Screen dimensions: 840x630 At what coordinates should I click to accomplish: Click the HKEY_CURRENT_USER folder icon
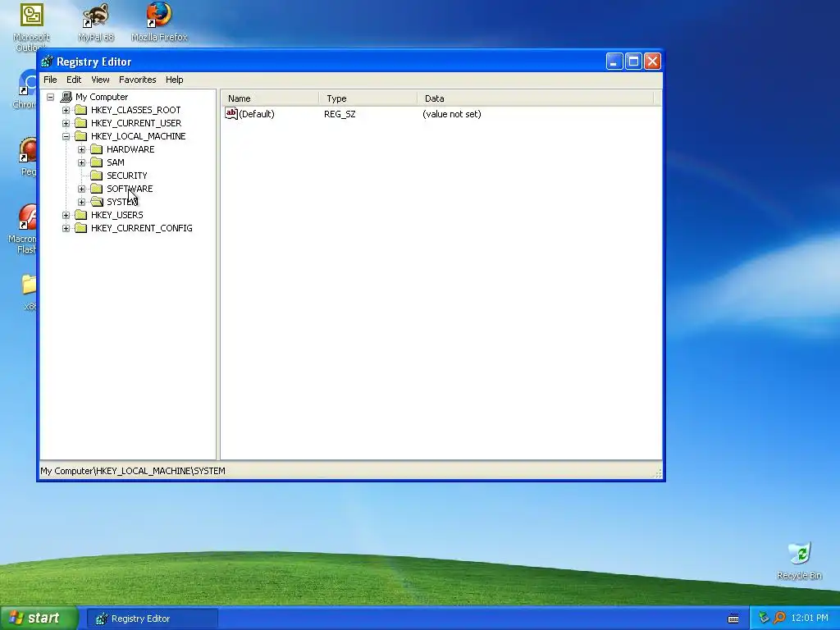(81, 123)
